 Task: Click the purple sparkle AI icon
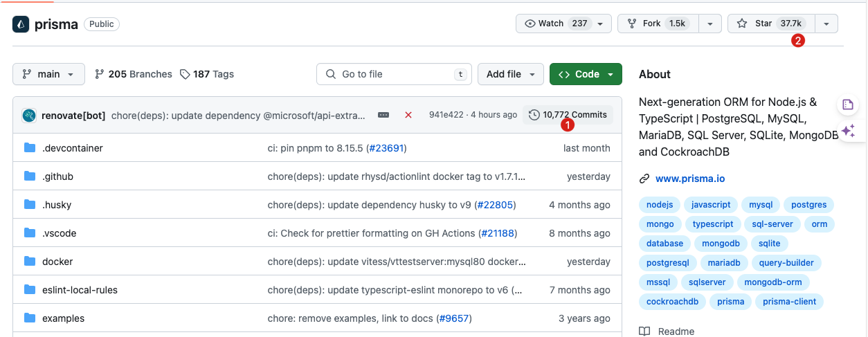tap(848, 131)
